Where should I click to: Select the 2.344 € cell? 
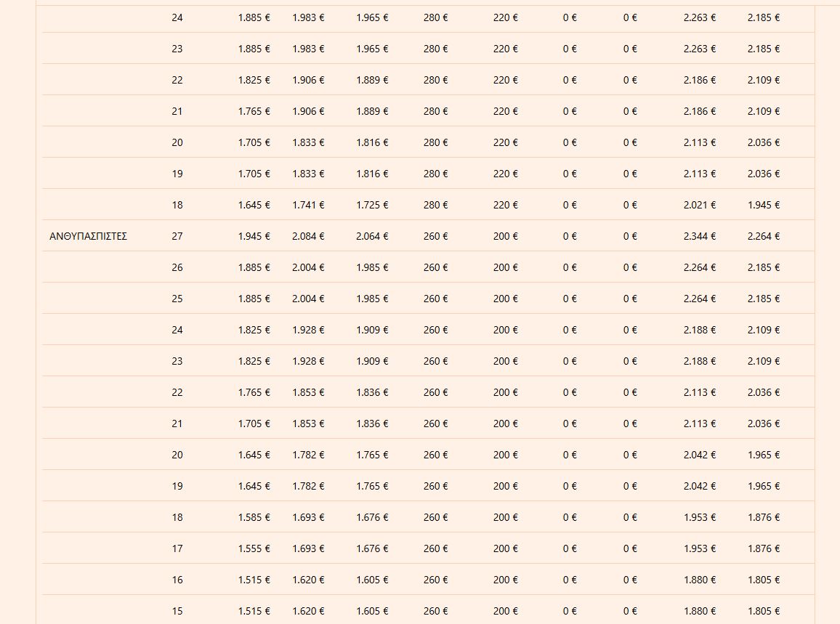(x=699, y=236)
